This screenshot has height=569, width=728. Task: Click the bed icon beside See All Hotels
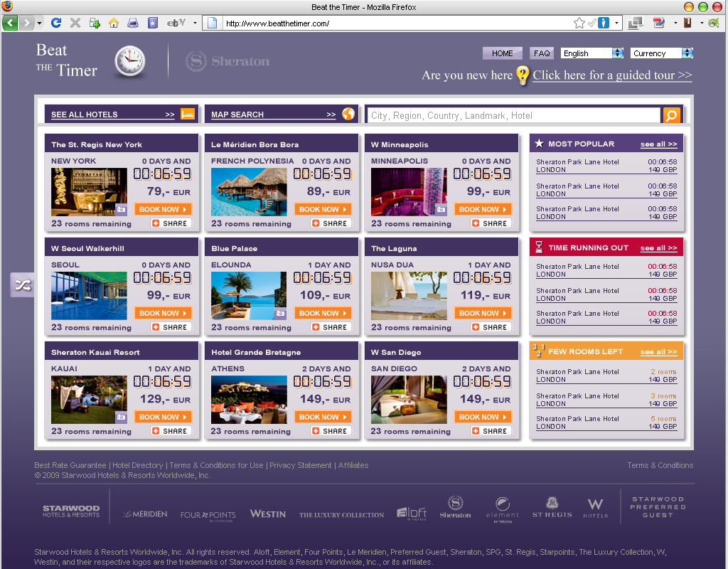188,114
